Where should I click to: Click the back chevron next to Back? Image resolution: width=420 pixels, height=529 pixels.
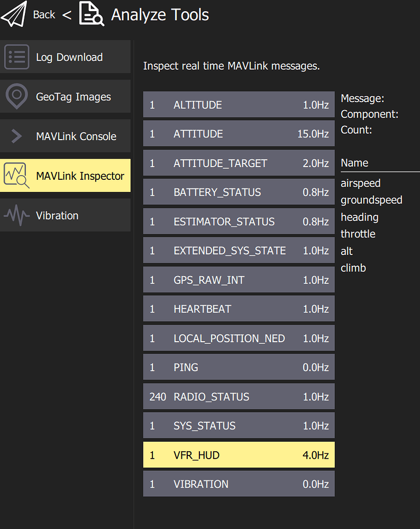pyautogui.click(x=67, y=15)
